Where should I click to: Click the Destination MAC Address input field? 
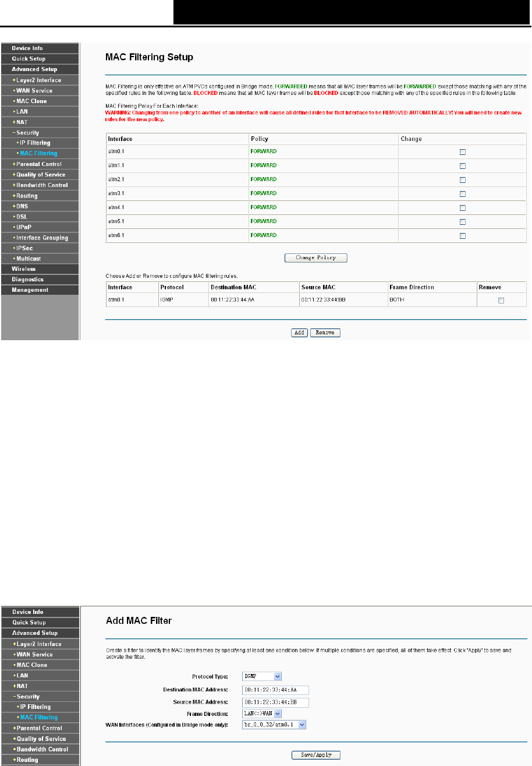(275, 690)
